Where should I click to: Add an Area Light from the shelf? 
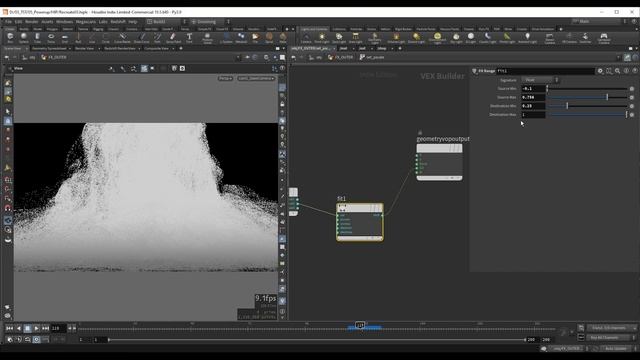click(x=356, y=38)
